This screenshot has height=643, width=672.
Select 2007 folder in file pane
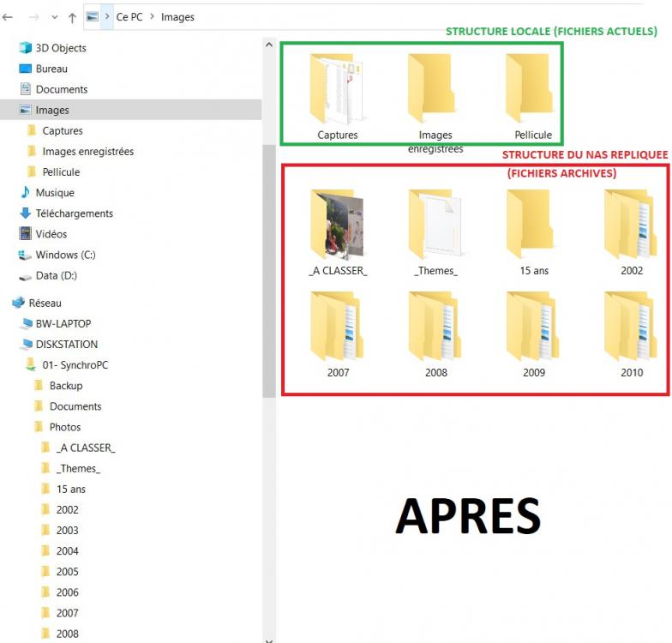click(x=338, y=334)
